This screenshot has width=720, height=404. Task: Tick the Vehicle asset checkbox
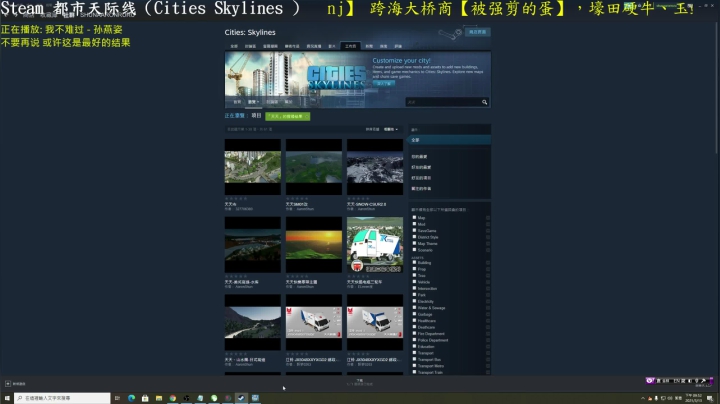[x=414, y=282]
